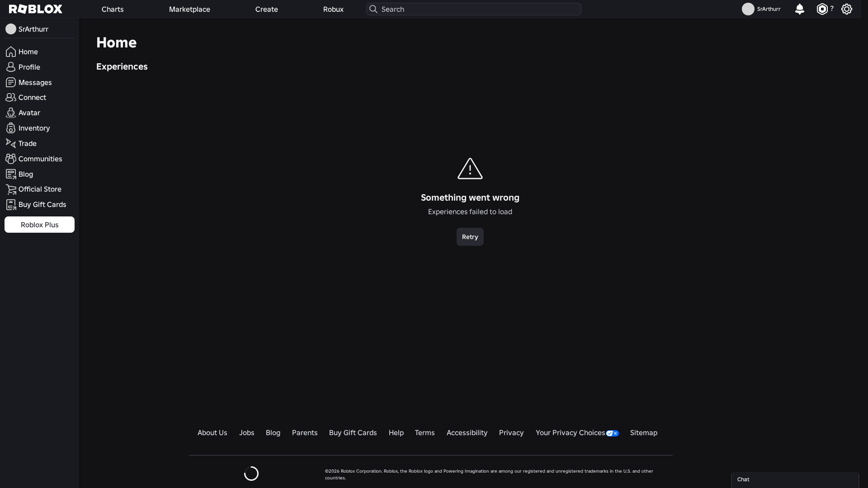Open the About Us footer link

pos(212,433)
